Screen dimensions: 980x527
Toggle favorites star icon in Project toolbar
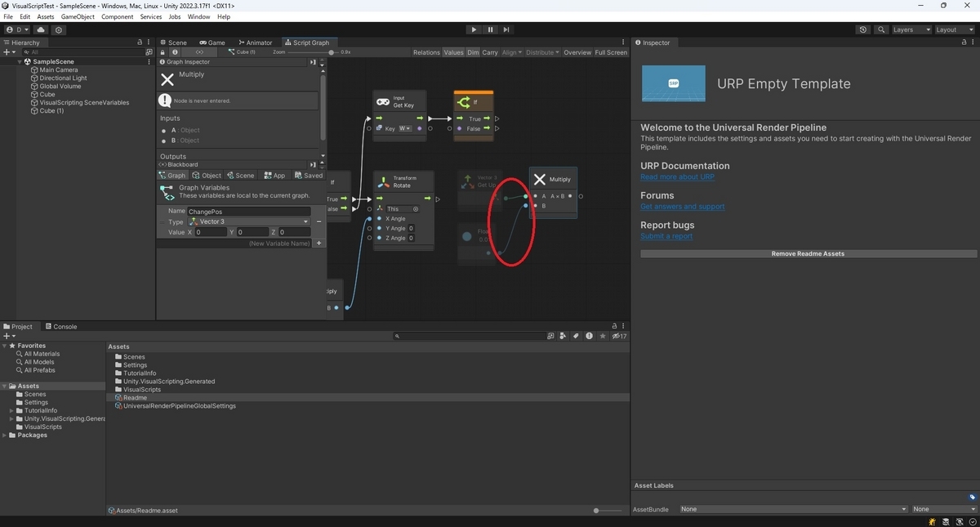[x=603, y=336]
